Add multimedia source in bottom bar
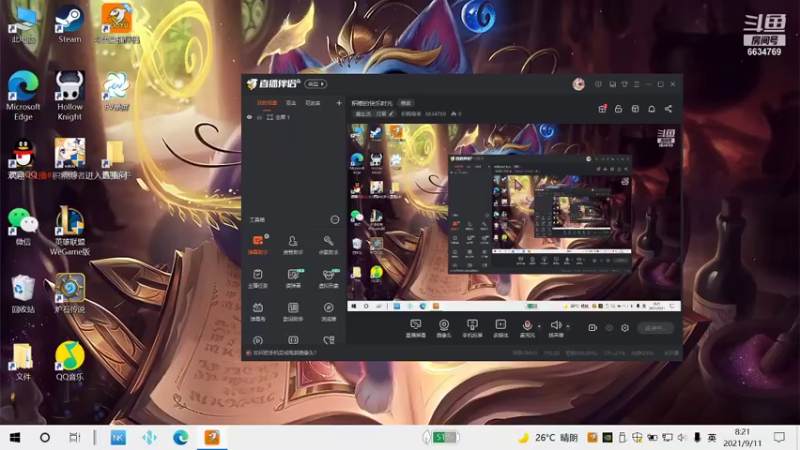The width and height of the screenshot is (800, 450). (501, 328)
